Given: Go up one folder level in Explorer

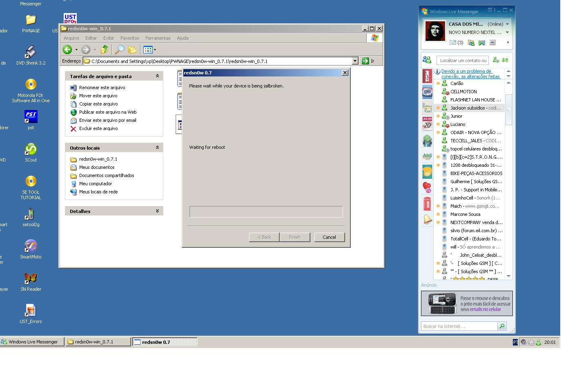Looking at the screenshot, I should coord(105,49).
